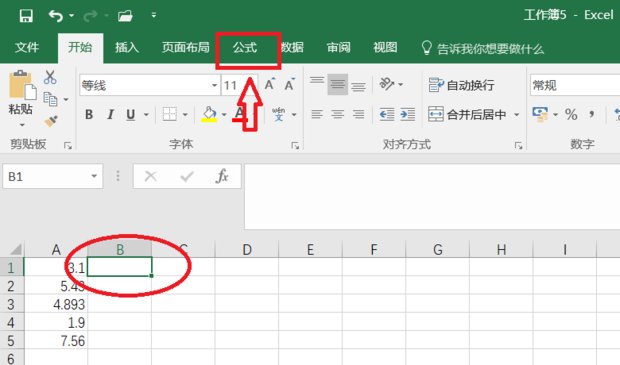The height and width of the screenshot is (365, 620).
Task: Go to the 审阅 tab
Action: click(x=338, y=48)
